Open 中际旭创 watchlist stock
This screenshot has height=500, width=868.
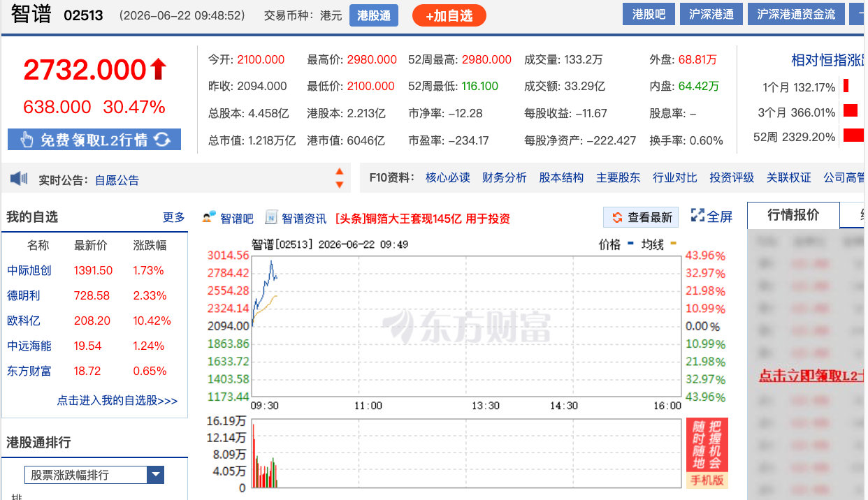pos(29,270)
